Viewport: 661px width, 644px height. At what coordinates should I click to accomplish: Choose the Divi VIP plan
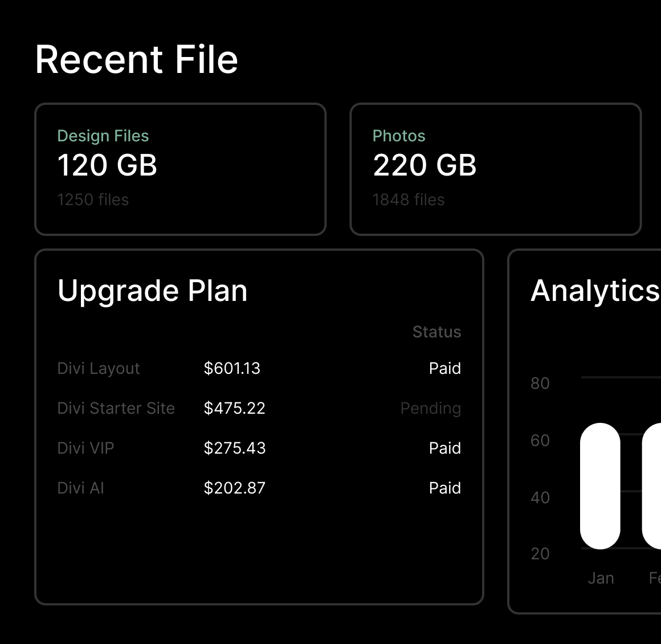(86, 449)
